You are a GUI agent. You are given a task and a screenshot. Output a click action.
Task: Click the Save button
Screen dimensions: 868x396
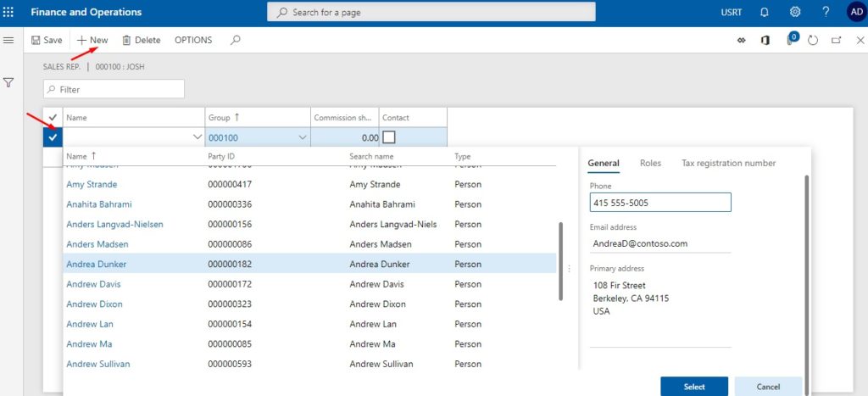point(47,40)
